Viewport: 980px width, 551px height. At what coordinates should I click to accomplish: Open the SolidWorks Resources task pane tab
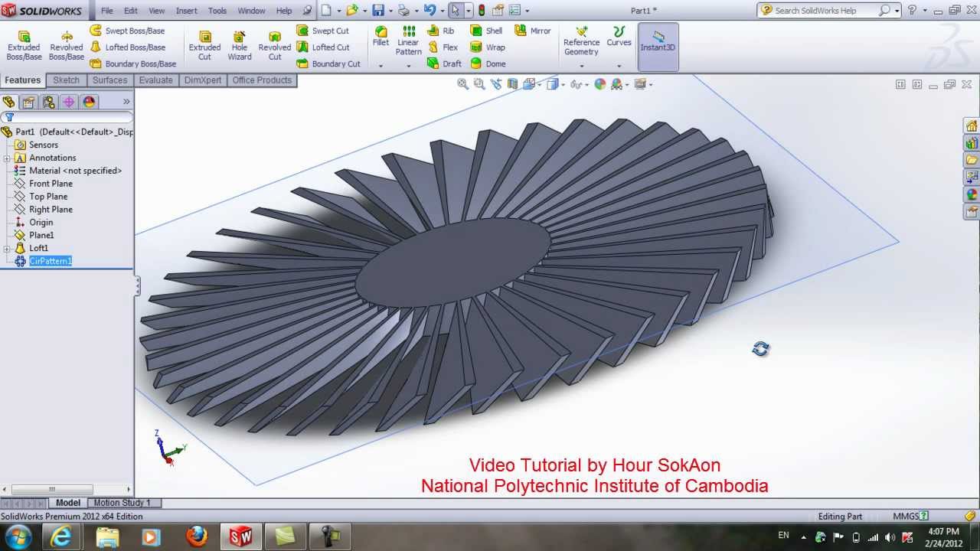coord(972,126)
